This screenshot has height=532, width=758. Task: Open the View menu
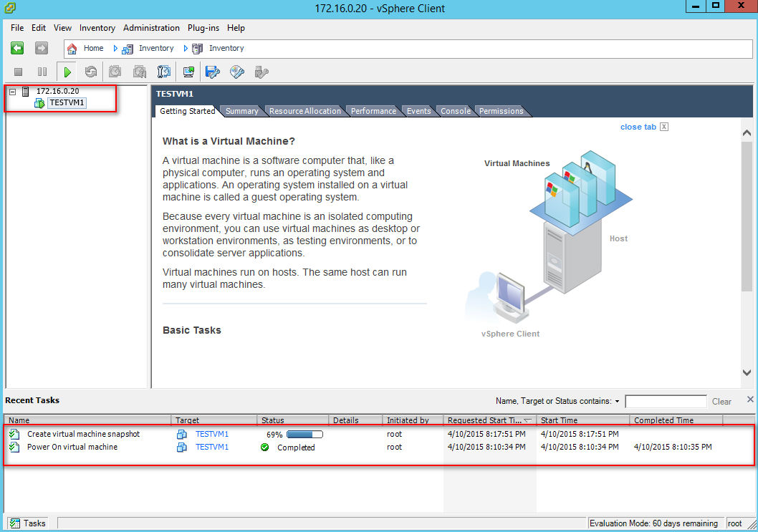coord(62,28)
